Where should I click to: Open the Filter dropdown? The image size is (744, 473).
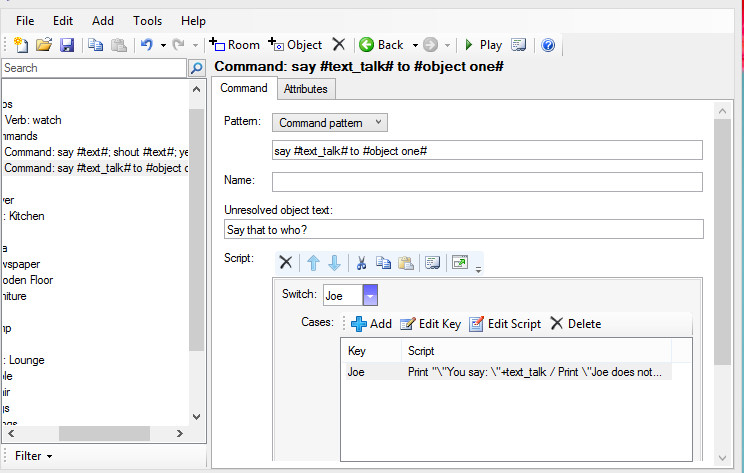coord(34,456)
